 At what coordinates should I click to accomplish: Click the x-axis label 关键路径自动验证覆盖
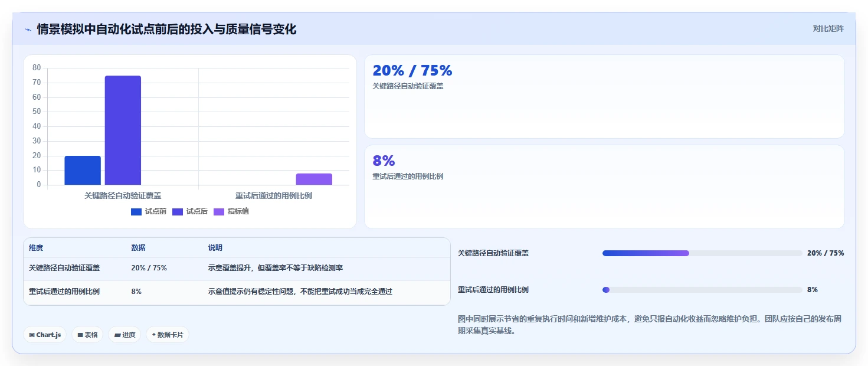(123, 195)
